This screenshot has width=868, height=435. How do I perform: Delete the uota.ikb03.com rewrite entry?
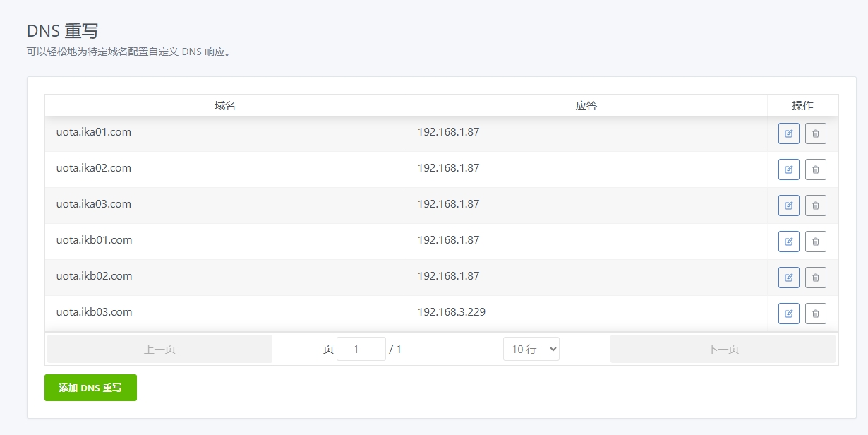tap(815, 314)
